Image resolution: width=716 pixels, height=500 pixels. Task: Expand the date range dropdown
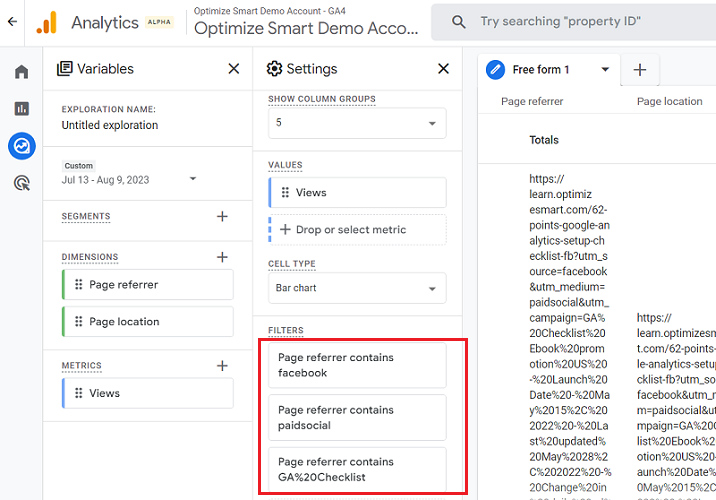click(192, 180)
